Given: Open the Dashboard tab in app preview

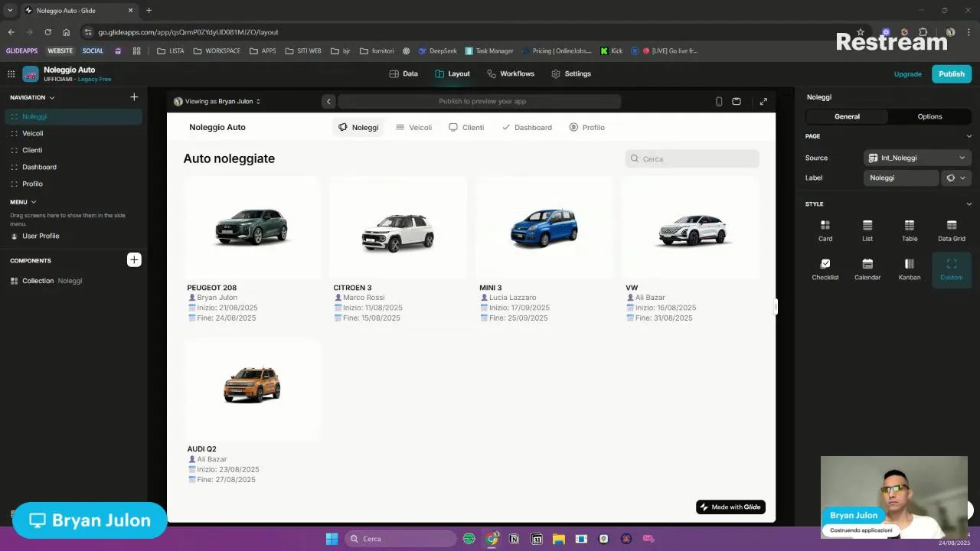Looking at the screenshot, I should [x=527, y=127].
